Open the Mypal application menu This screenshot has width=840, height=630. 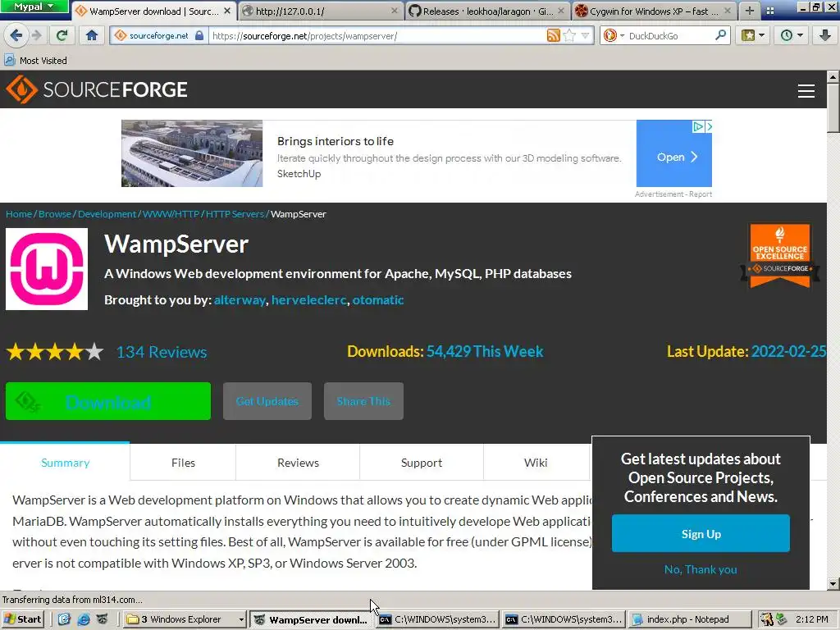click(x=33, y=7)
